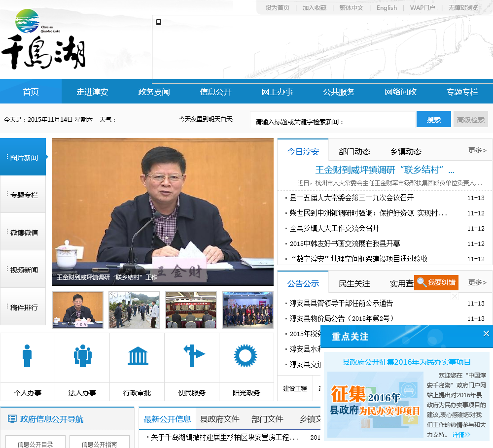The width and height of the screenshot is (493, 448).
Task: Open WAP门户 link
Action: coord(423,7)
